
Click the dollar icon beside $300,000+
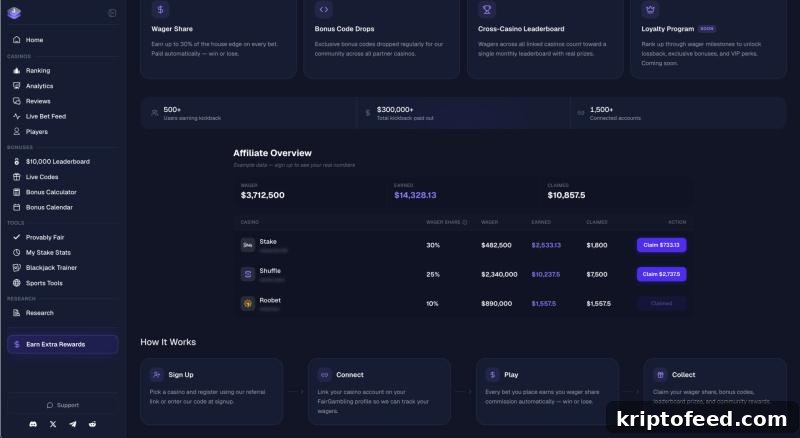(x=368, y=113)
